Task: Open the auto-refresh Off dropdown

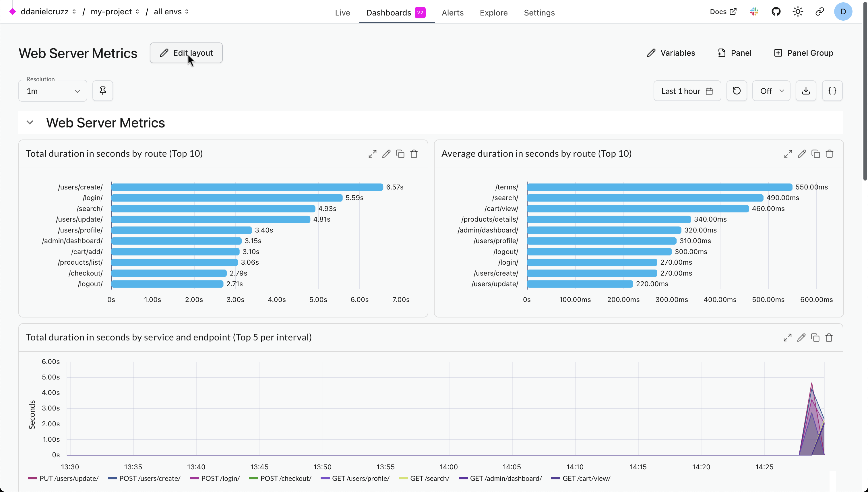Action: [x=771, y=91]
